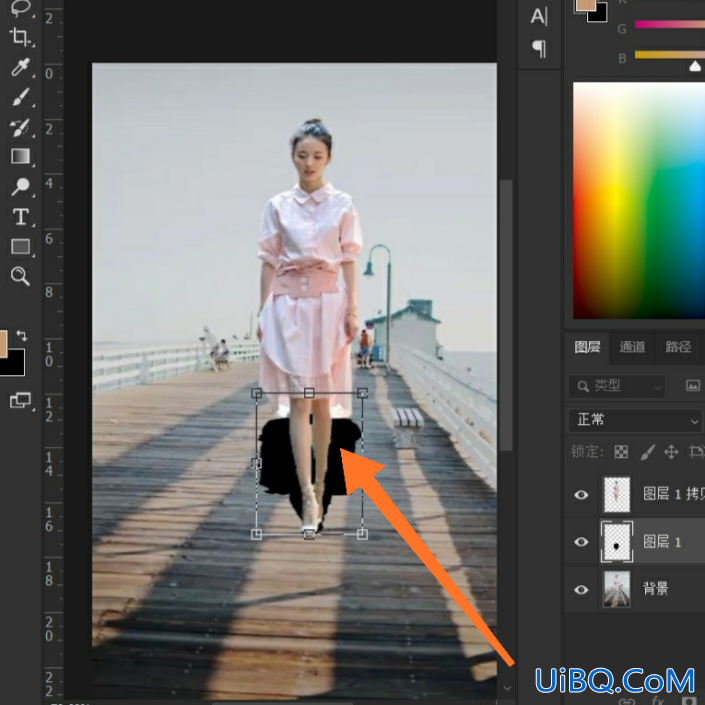The image size is (705, 705).
Task: Click the 背景 layer name
Action: [656, 589]
